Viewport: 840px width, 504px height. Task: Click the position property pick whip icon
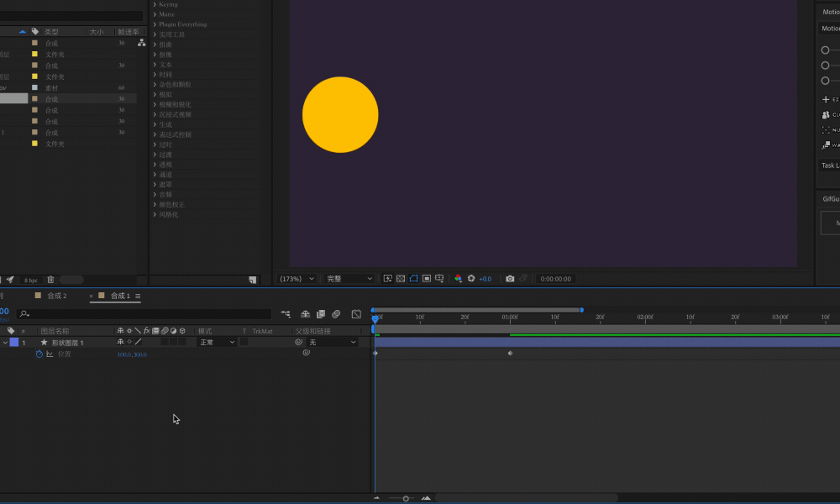pos(306,353)
